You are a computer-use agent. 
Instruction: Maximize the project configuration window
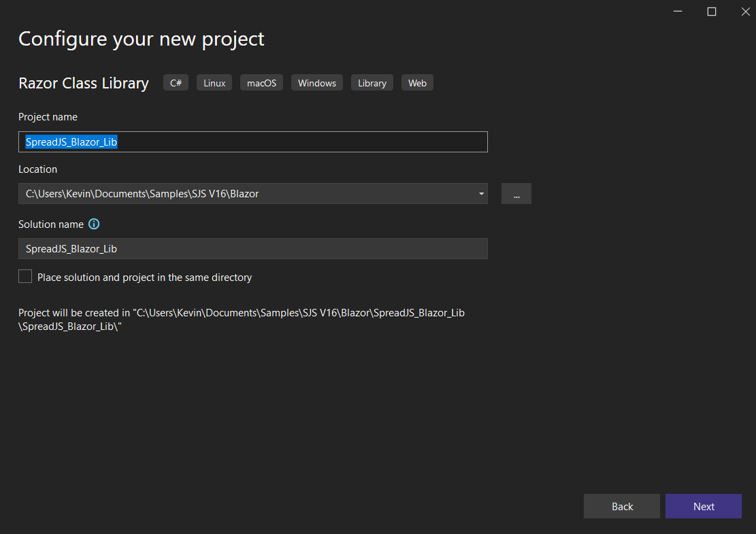pyautogui.click(x=712, y=12)
